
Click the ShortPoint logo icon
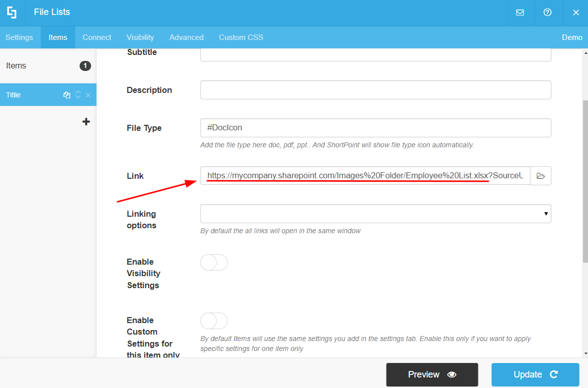11,13
